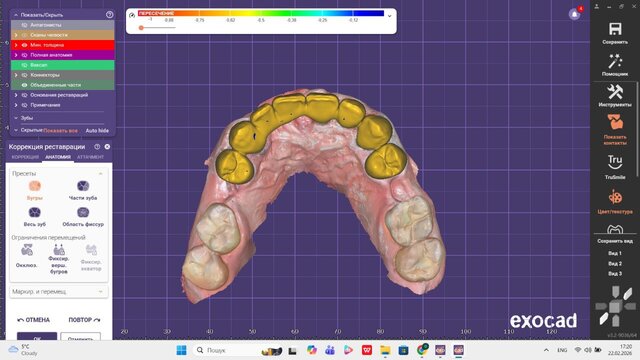The width and height of the screenshot is (640, 360).
Task: Toggle Цвет/текстура display
Action: pyautogui.click(x=615, y=198)
